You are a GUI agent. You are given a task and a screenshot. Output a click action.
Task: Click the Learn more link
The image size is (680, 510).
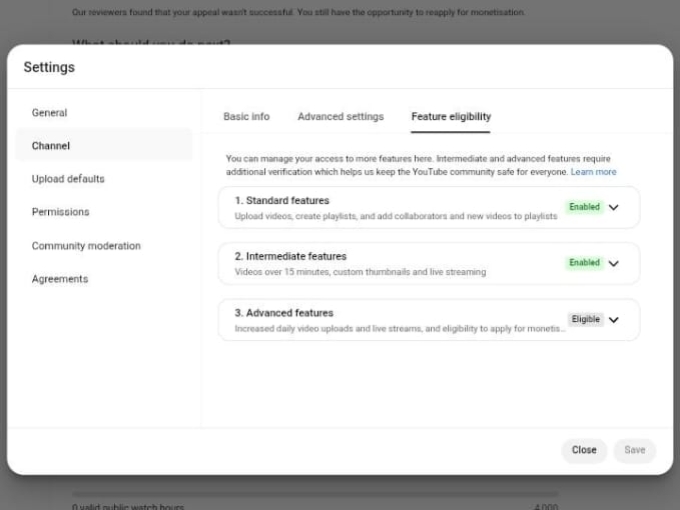594,172
